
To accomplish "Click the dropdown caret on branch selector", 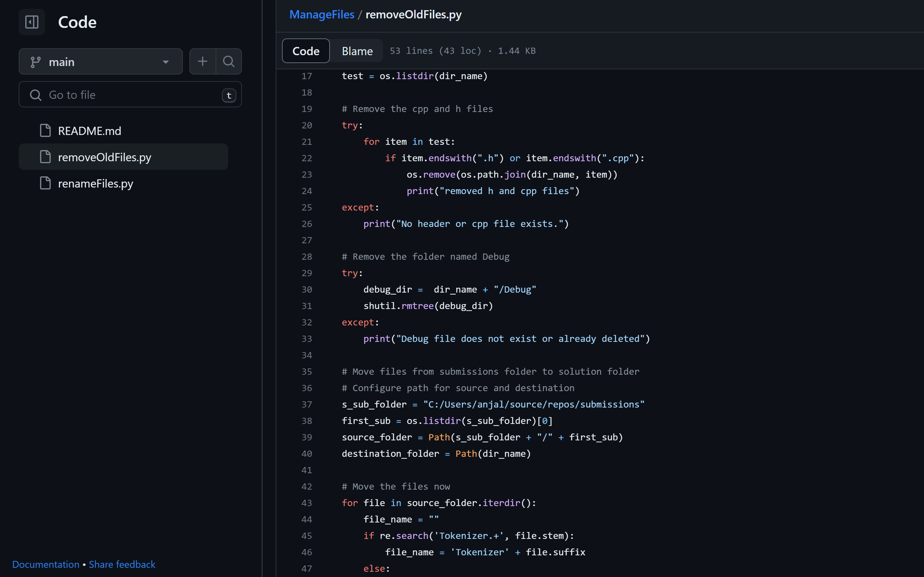I will [165, 62].
